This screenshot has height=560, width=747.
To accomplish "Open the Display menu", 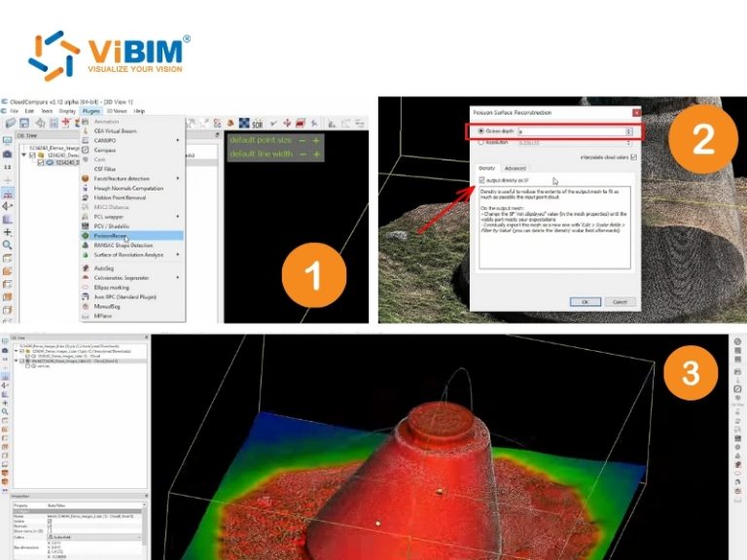I will (67, 111).
